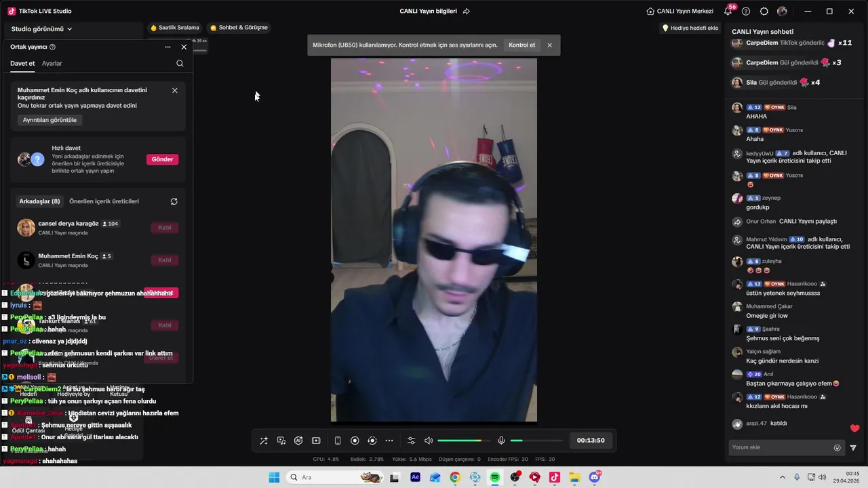Open Sohbet & Görüşme

click(239, 28)
